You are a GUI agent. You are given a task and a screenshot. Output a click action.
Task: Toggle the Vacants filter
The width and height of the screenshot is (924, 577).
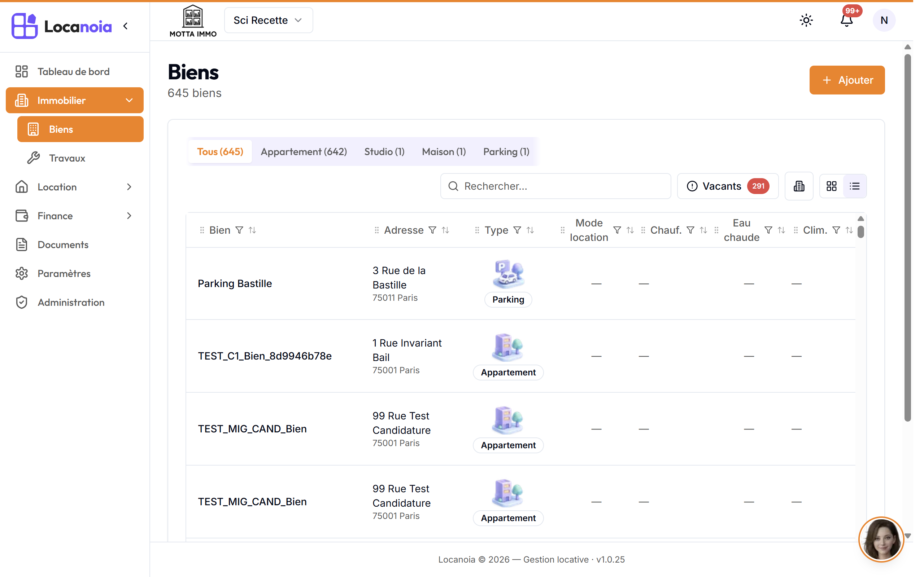[727, 186]
